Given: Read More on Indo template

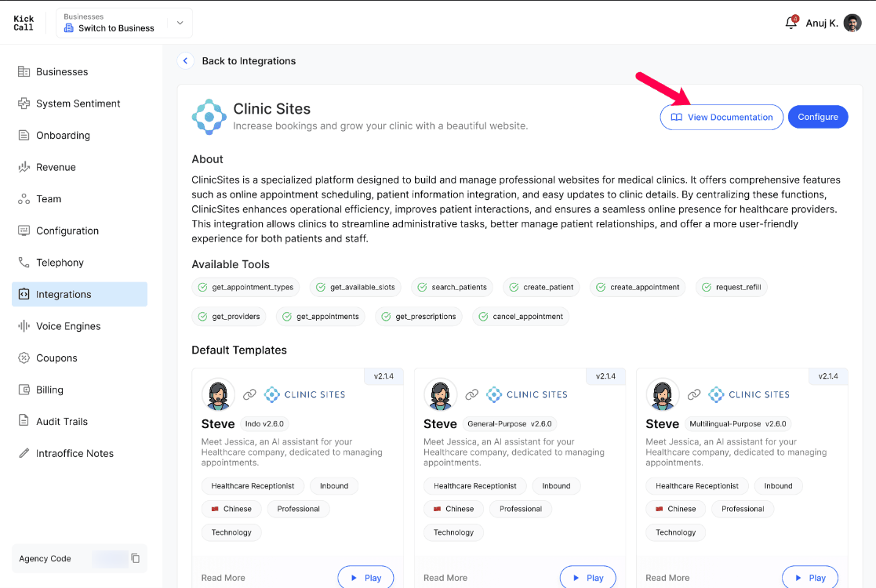Looking at the screenshot, I should 223,578.
